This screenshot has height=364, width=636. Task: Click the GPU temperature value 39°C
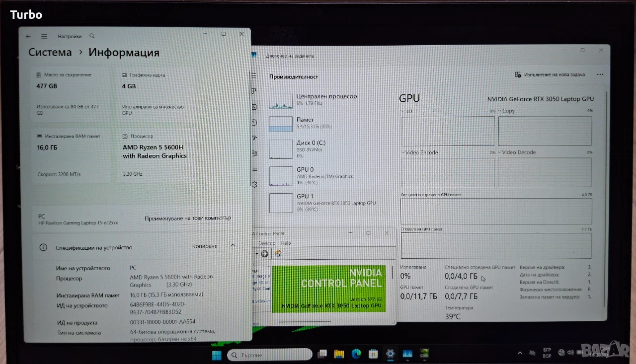453,316
